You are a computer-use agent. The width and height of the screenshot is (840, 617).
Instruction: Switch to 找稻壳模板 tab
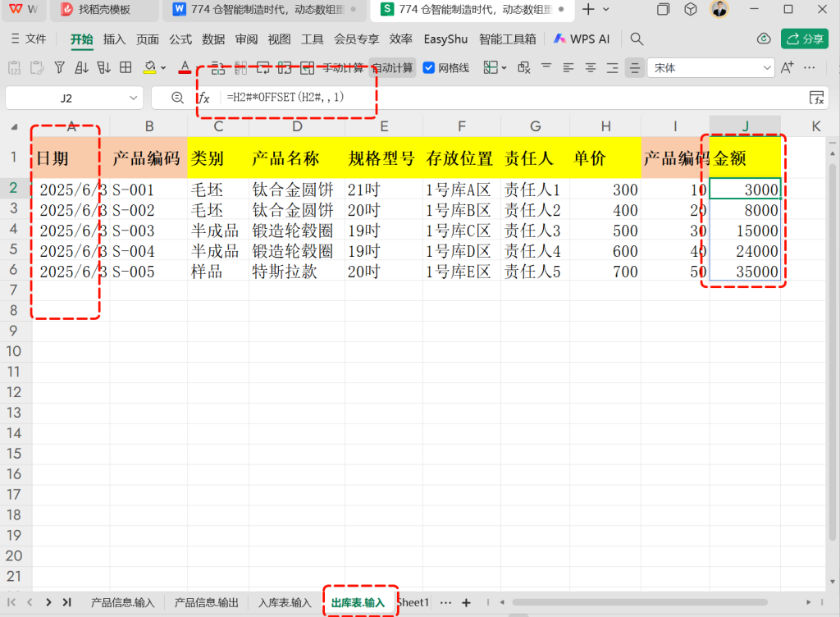tap(104, 10)
